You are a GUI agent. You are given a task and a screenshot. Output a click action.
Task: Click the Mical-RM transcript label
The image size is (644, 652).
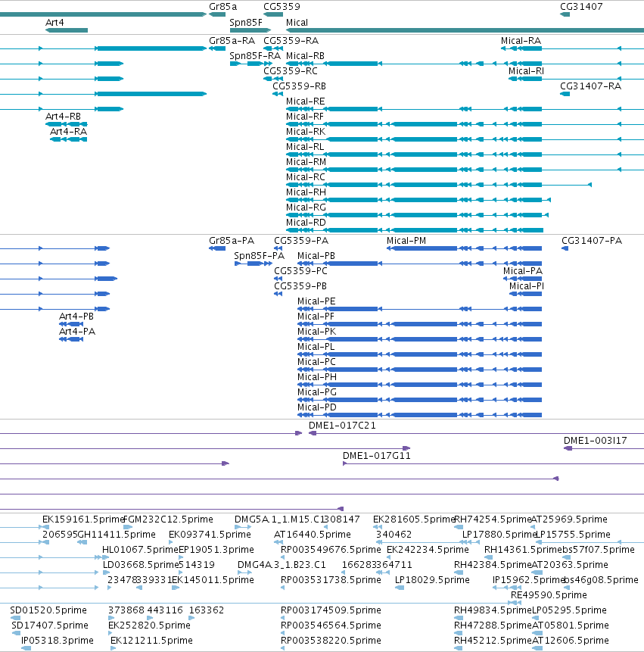306,162
